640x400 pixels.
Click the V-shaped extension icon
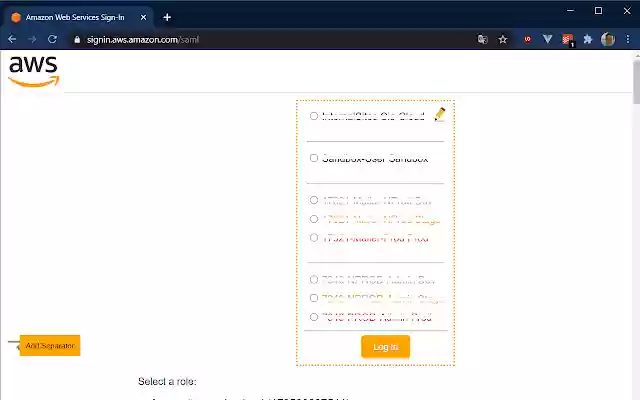(547, 39)
